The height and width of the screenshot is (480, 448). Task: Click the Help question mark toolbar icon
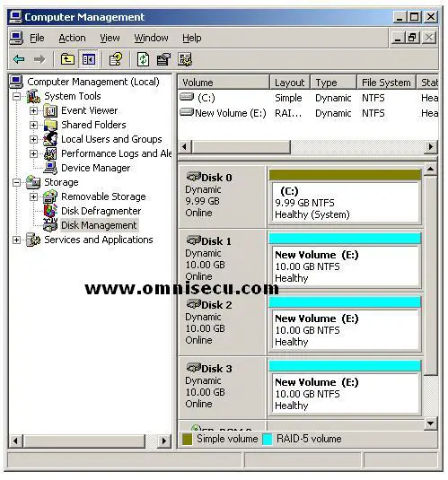[x=116, y=59]
